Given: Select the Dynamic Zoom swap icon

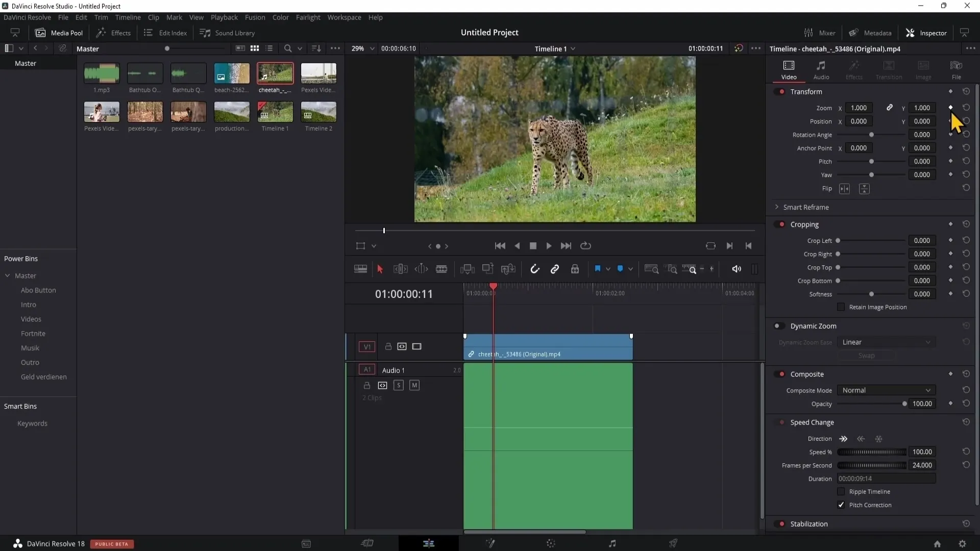Looking at the screenshot, I should point(867,355).
